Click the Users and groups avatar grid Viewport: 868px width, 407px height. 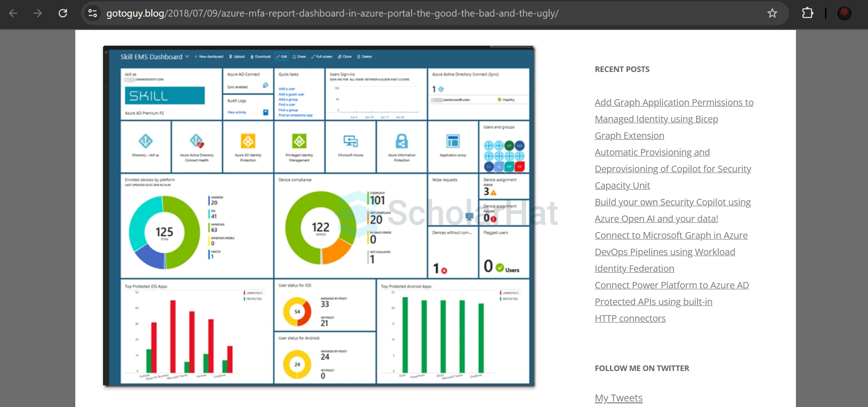pyautogui.click(x=504, y=156)
